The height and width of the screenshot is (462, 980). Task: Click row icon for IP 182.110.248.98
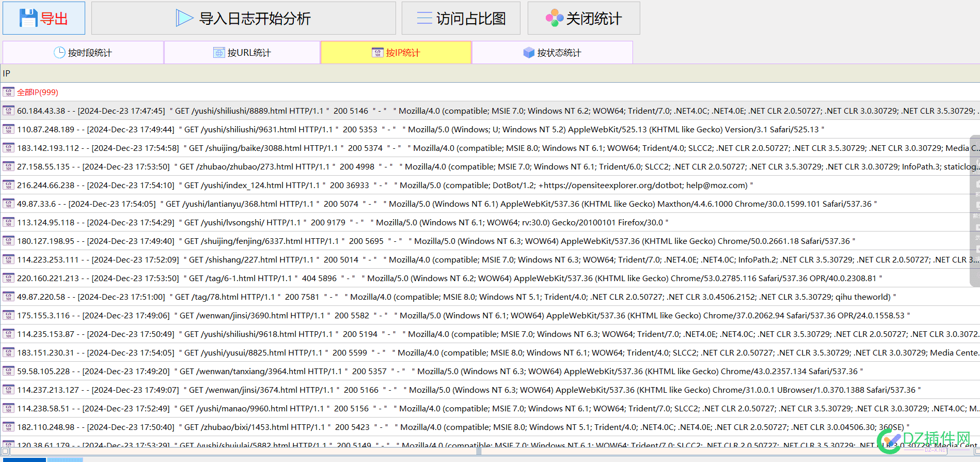[8, 427]
